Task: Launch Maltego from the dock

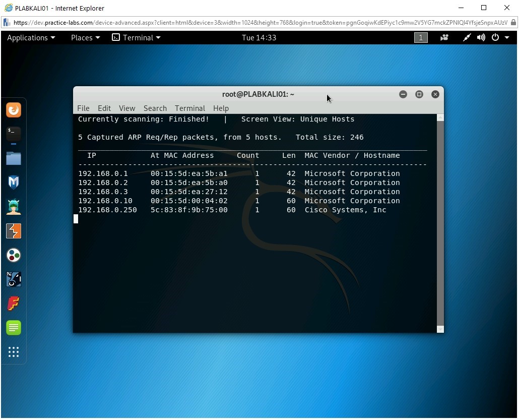Action: pyautogui.click(x=14, y=255)
